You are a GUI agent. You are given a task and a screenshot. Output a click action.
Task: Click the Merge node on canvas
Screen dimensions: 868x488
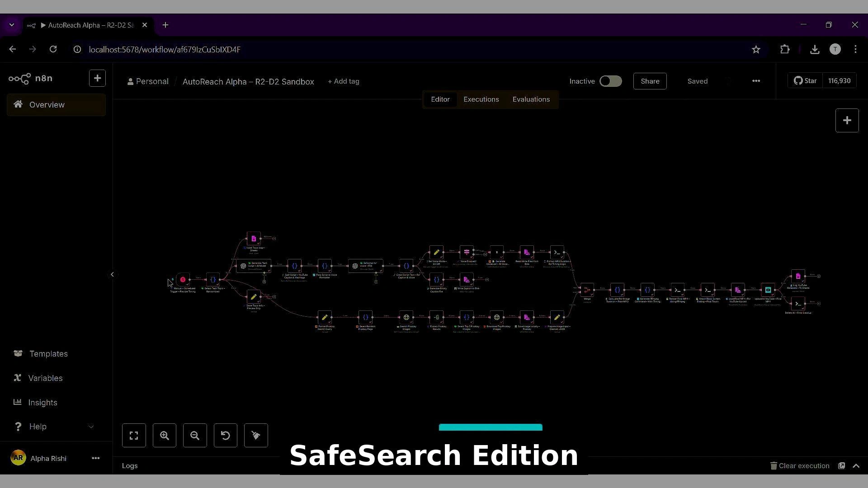[587, 290]
